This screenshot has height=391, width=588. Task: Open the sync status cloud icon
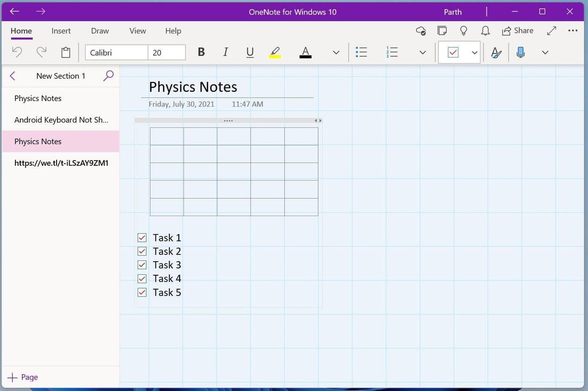point(420,30)
